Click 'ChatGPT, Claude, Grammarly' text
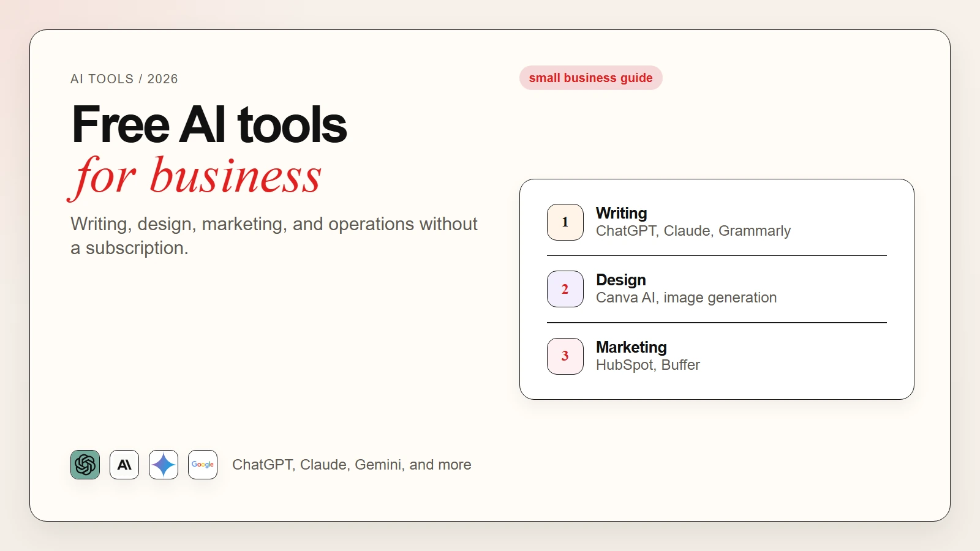 click(693, 231)
